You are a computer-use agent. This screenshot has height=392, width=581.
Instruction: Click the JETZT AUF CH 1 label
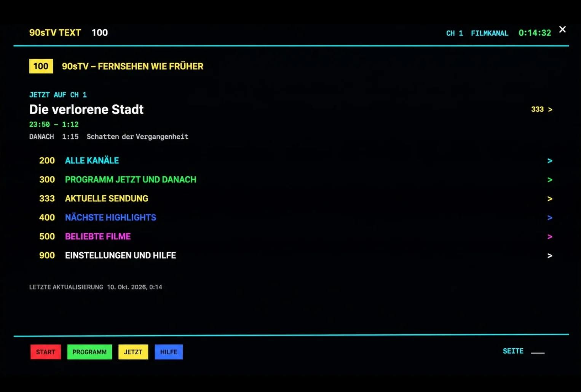[x=58, y=95]
